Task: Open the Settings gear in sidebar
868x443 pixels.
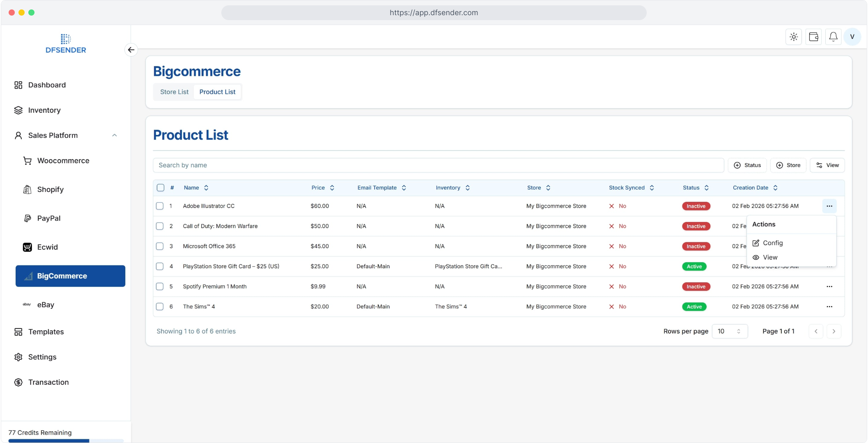Action: pos(18,357)
